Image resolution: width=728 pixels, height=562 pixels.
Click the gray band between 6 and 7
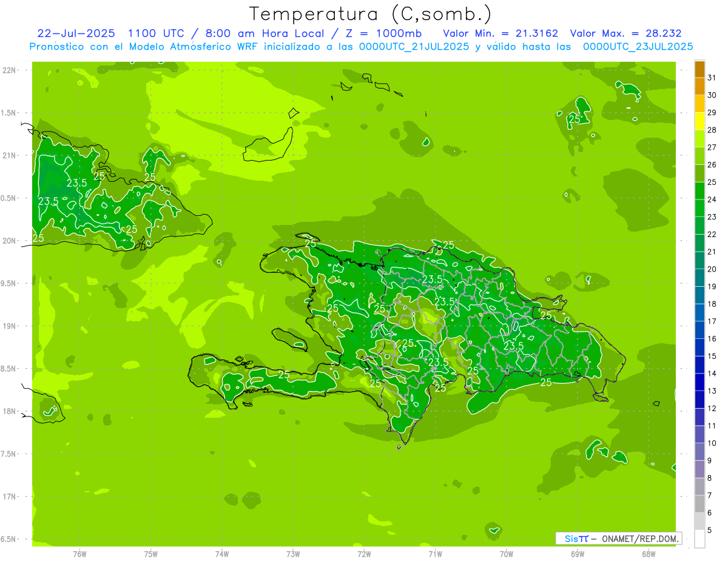699,504
